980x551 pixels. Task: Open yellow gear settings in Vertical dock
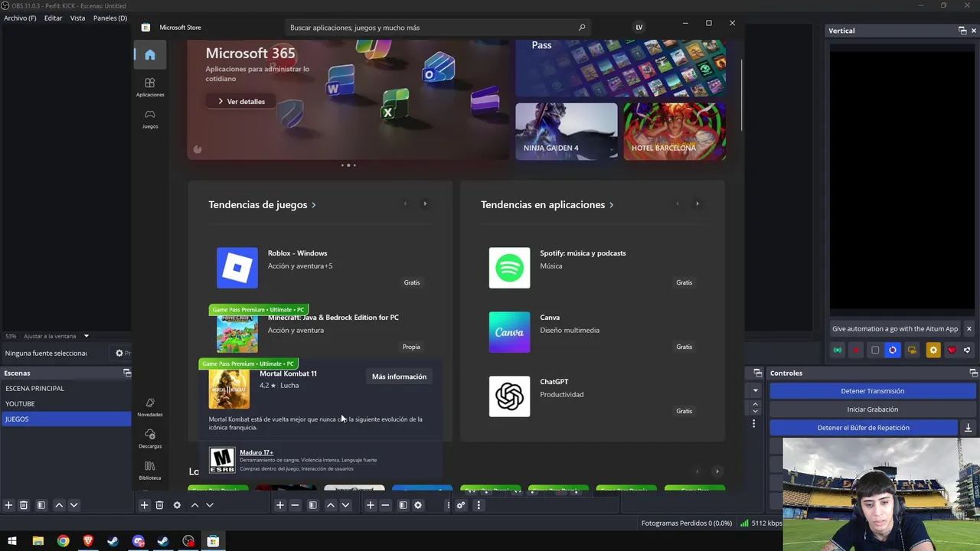point(933,350)
